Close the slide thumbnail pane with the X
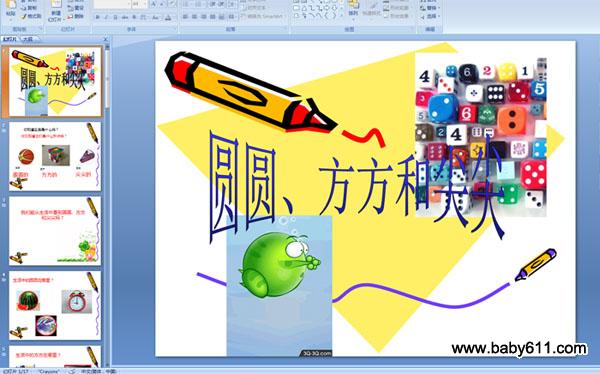 pyautogui.click(x=106, y=39)
